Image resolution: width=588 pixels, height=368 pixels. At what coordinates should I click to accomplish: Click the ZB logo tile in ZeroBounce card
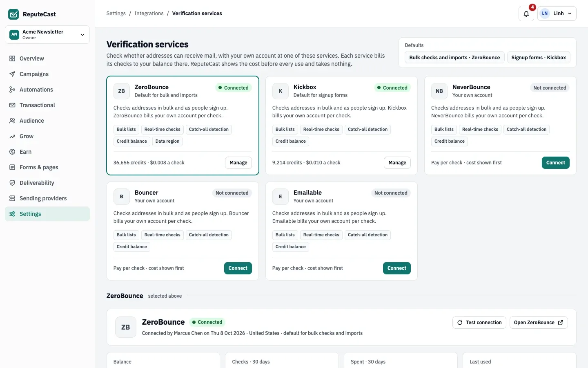point(121,91)
